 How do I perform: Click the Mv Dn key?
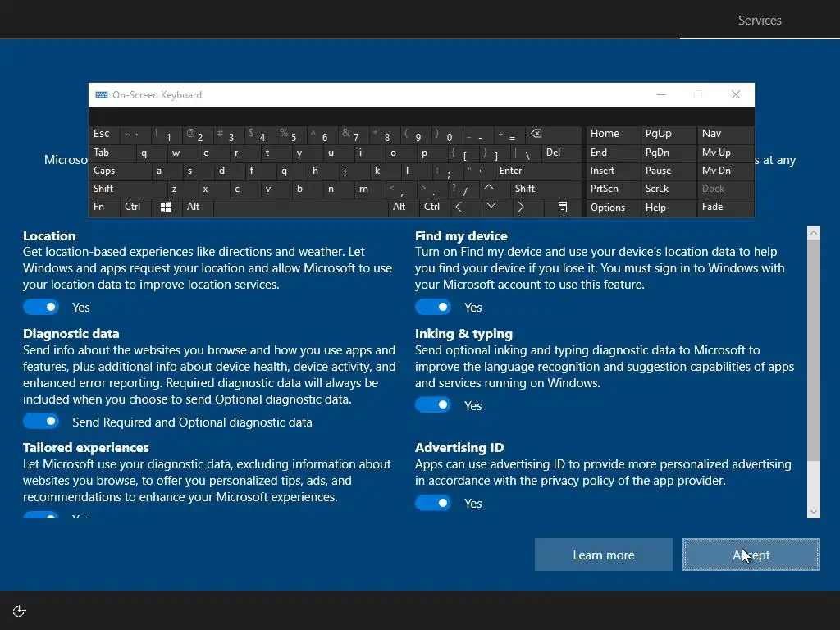[x=725, y=171]
